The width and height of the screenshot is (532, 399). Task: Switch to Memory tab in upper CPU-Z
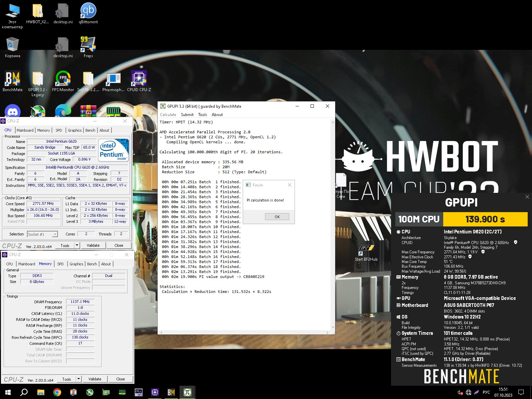click(44, 130)
